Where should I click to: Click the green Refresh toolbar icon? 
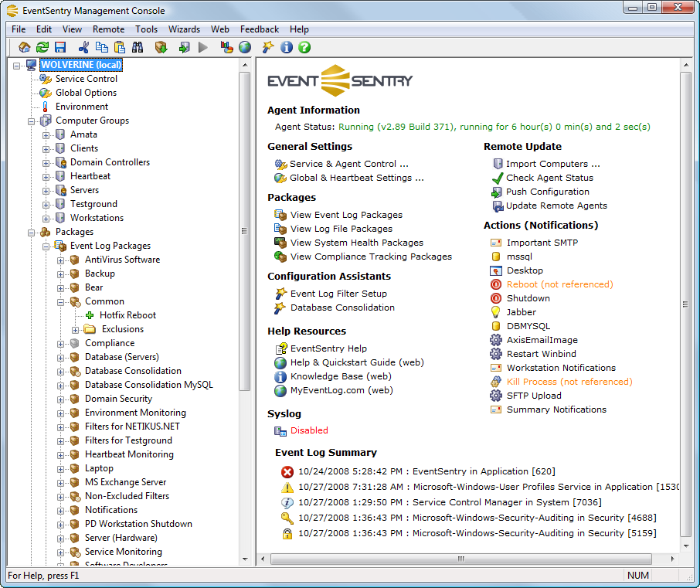(x=42, y=47)
